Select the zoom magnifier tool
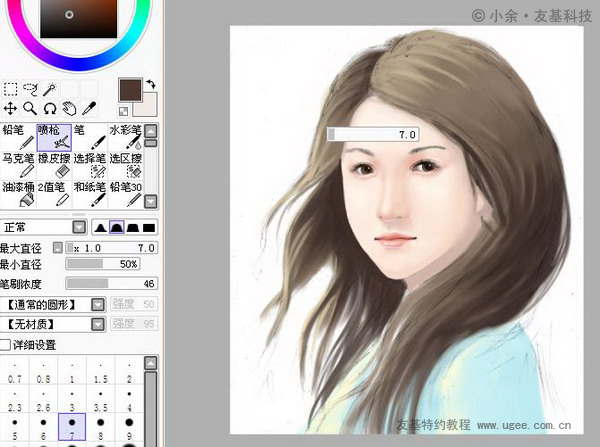This screenshot has height=447, width=600. [30, 109]
